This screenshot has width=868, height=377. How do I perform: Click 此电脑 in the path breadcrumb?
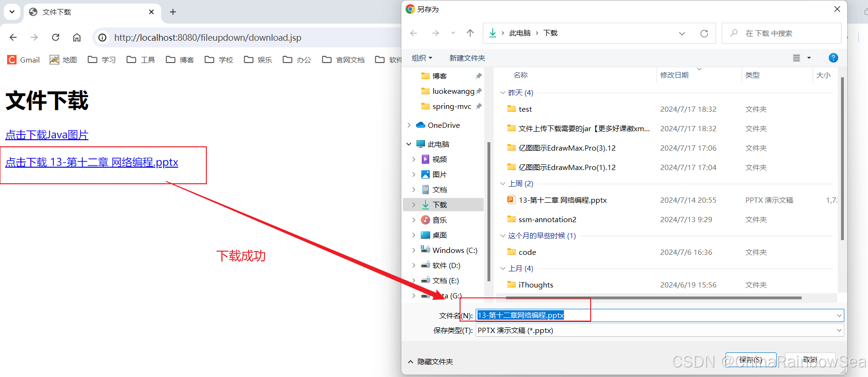520,33
